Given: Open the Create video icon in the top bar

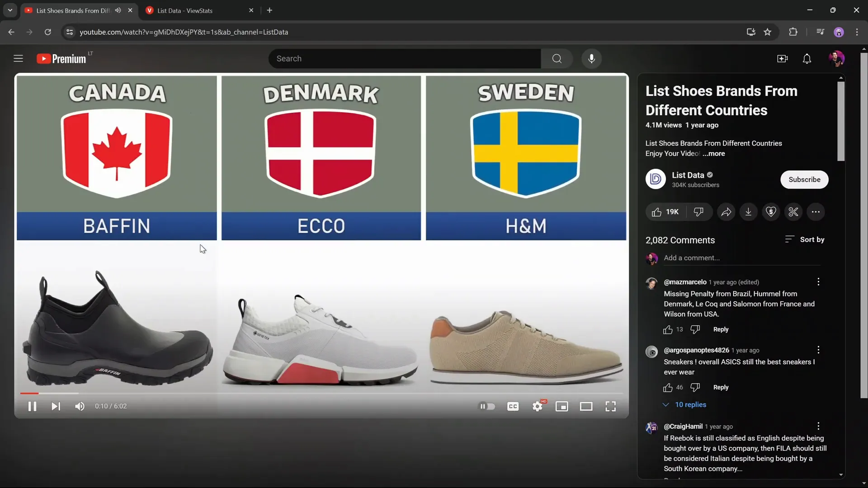Looking at the screenshot, I should pyautogui.click(x=783, y=59).
